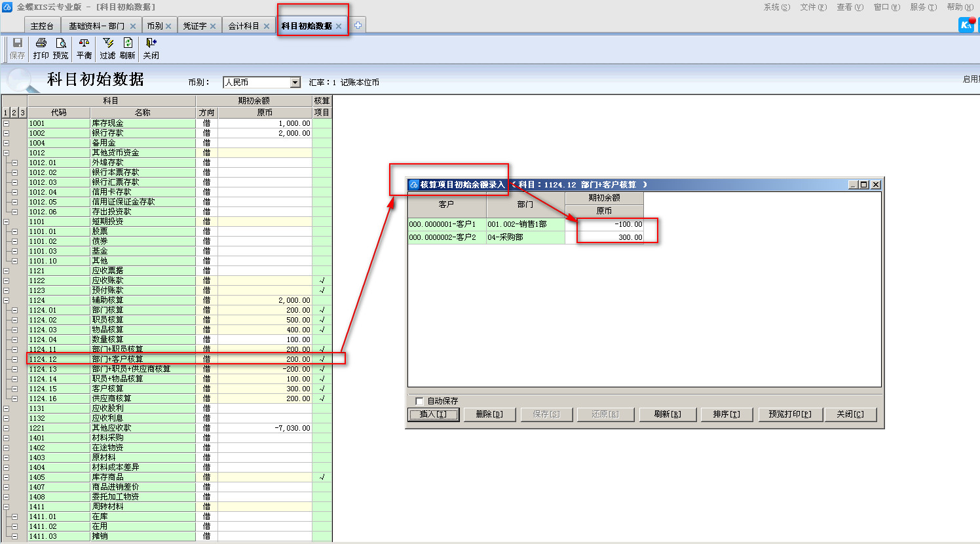Open the 文件 menu
The width and height of the screenshot is (980, 544).
813,7
